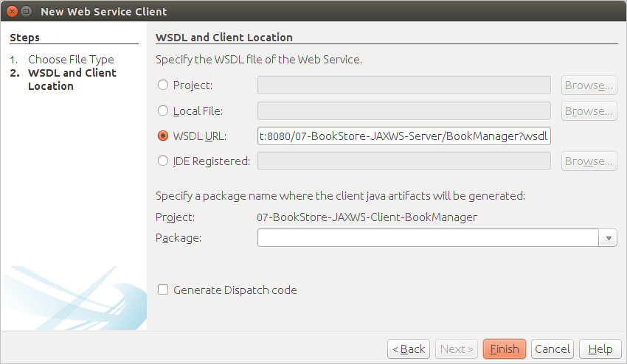627x364 pixels.
Task: Click the WSDL URL text field
Action: point(404,136)
